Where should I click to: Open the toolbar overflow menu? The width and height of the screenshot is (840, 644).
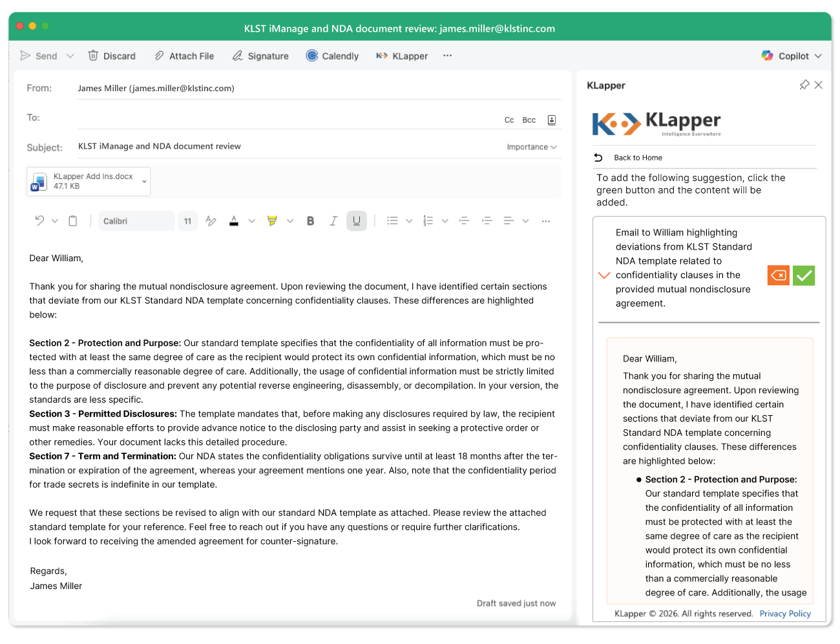[447, 56]
